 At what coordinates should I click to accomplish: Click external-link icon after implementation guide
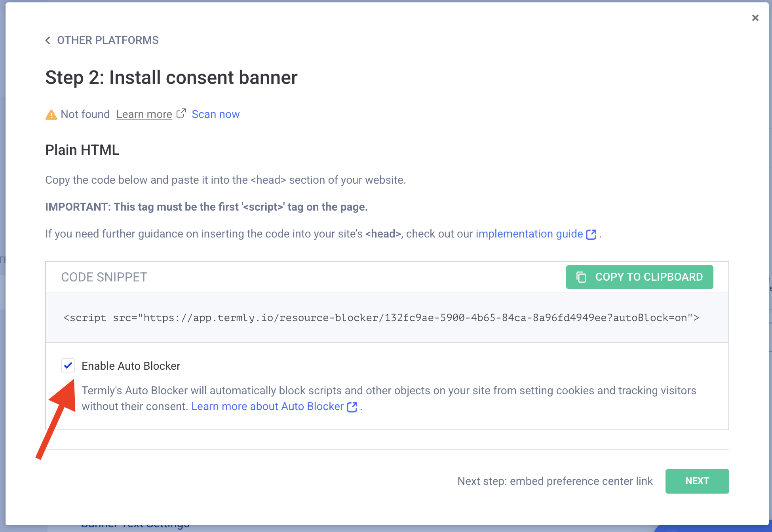pyautogui.click(x=591, y=234)
